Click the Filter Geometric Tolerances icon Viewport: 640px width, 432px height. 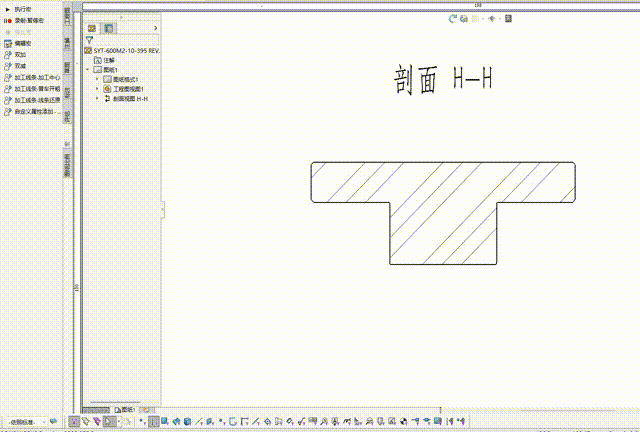point(312,421)
